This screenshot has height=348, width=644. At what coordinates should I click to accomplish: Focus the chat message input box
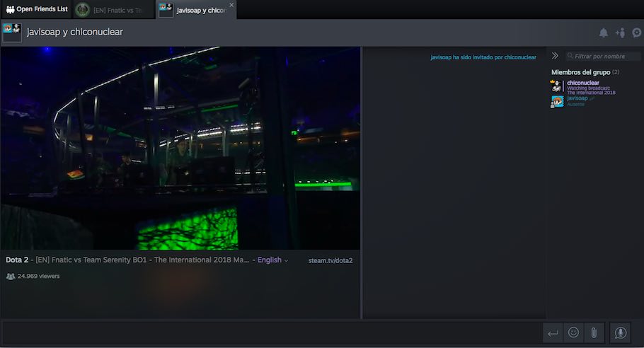[272, 333]
